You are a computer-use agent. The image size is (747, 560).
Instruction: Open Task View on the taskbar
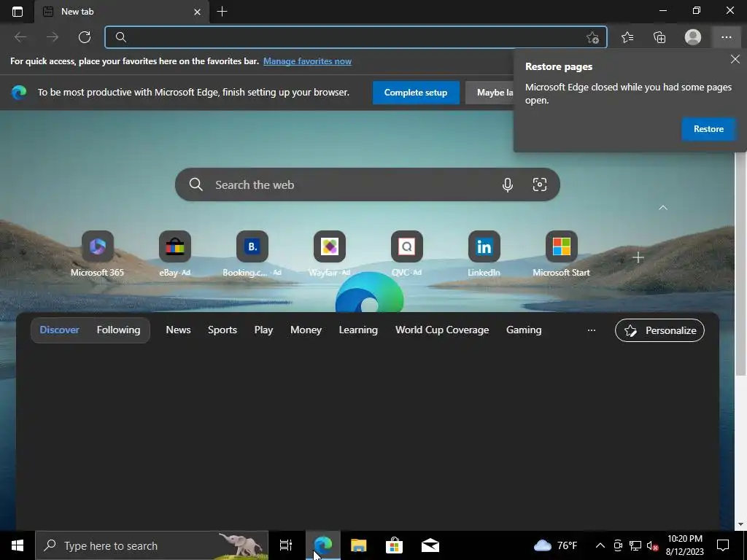[286, 545]
